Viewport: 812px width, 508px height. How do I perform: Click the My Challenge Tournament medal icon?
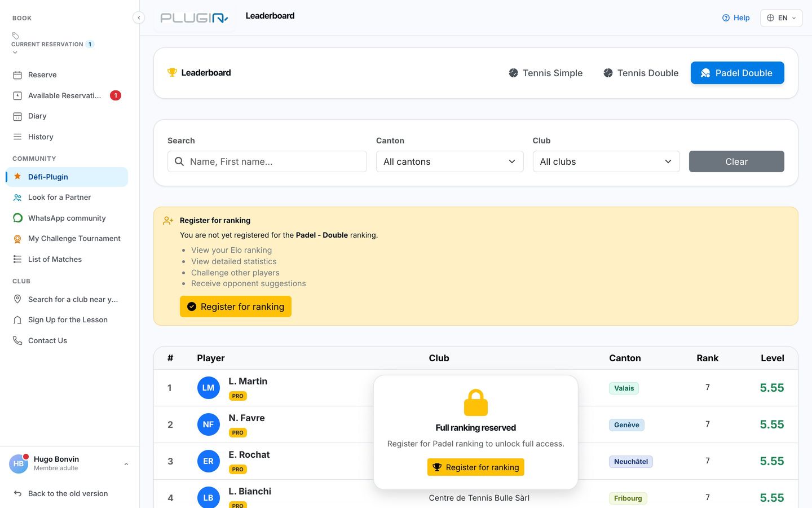[x=17, y=239]
